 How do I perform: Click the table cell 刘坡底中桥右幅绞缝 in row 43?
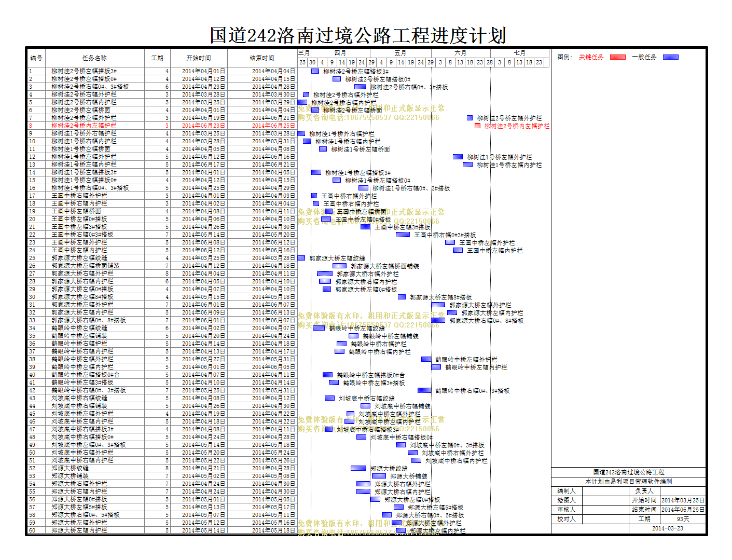point(94,398)
